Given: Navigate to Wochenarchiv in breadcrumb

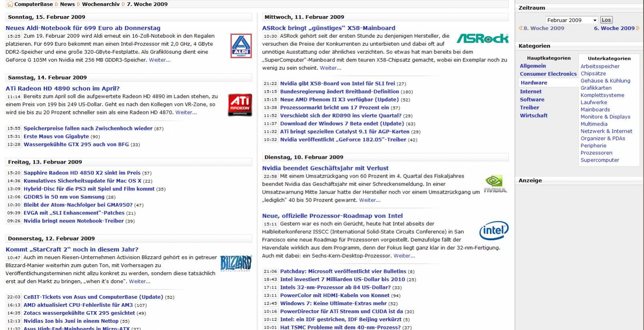Looking at the screenshot, I should coord(101,4).
